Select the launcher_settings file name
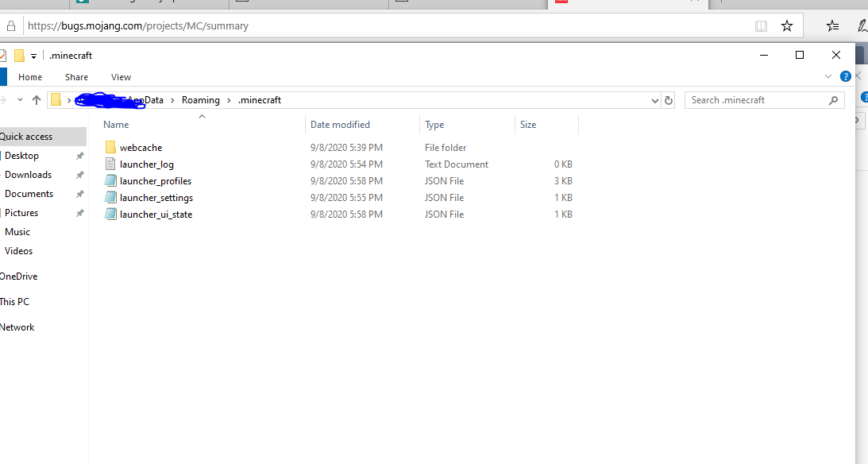This screenshot has width=868, height=464. (x=156, y=198)
